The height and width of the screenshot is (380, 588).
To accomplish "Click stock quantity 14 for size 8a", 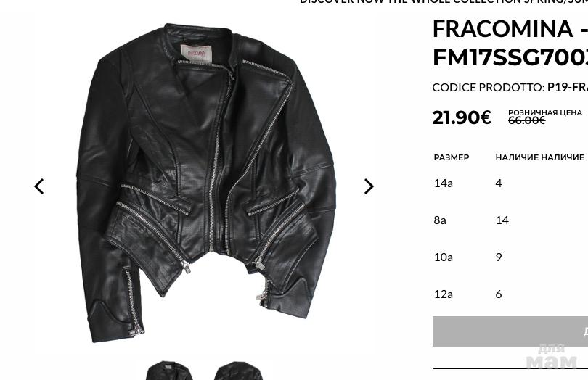I will pyautogui.click(x=502, y=220).
